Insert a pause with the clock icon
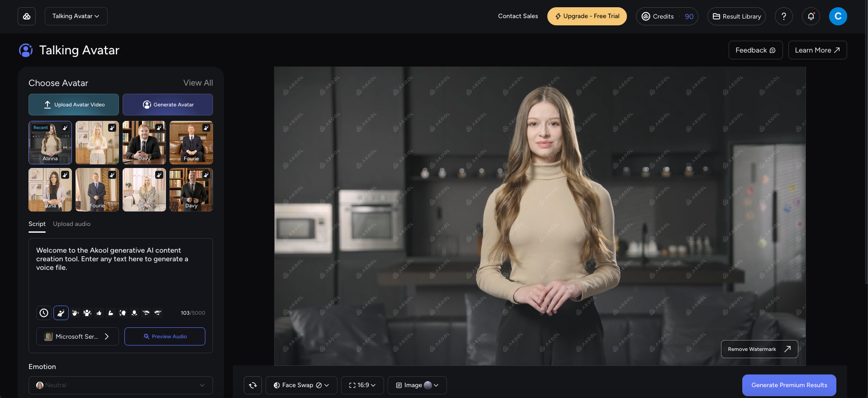The width and height of the screenshot is (868, 398). point(44,313)
